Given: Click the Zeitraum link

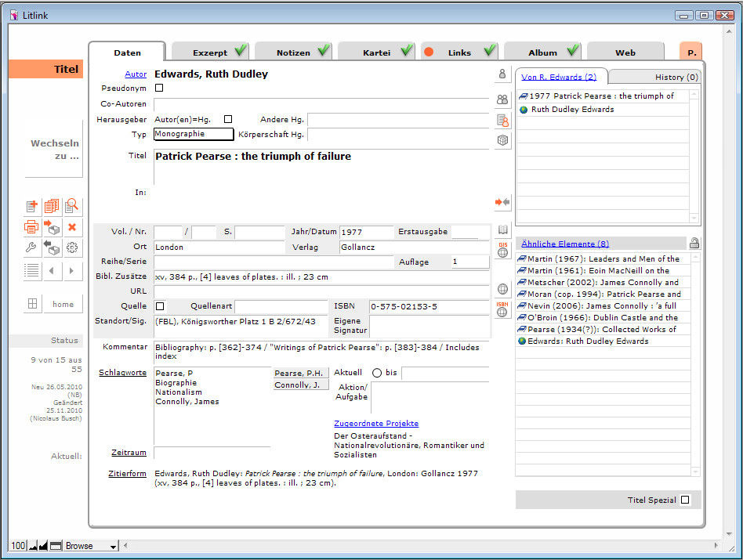Looking at the screenshot, I should [x=129, y=453].
